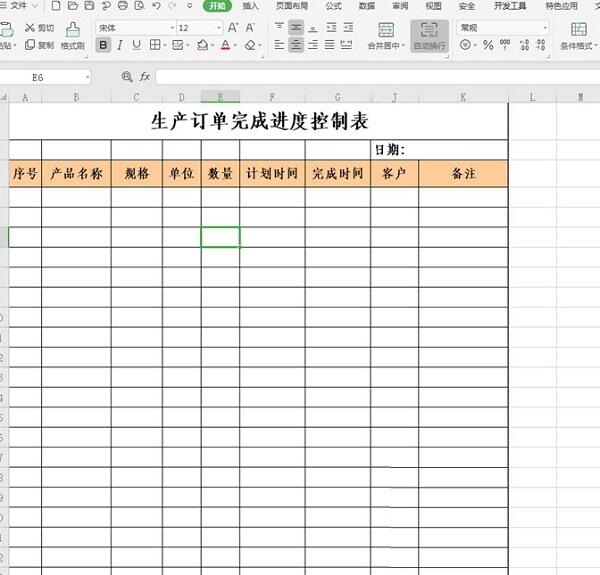Increase decimal places icon

pos(525,45)
